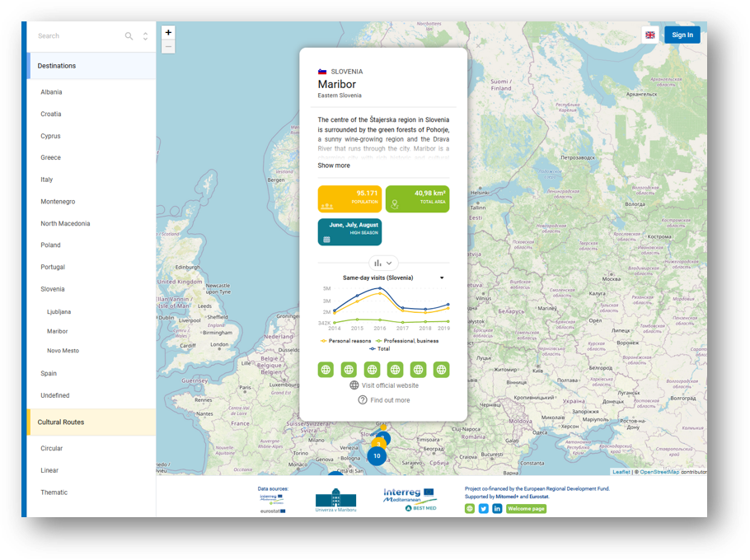Click the first green globe website icon
Image resolution: width=750 pixels, height=560 pixels.
click(x=326, y=369)
